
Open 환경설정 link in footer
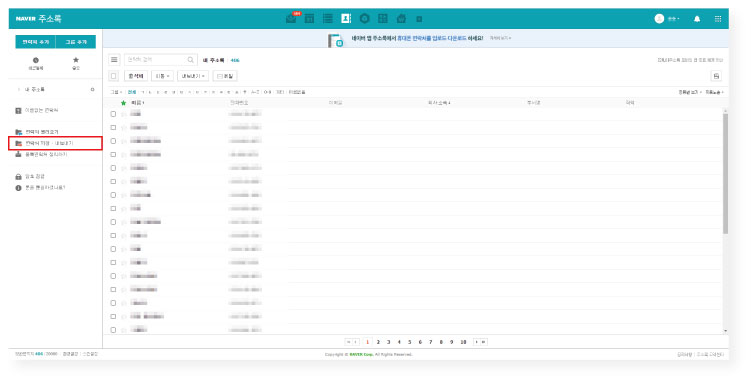point(70,354)
